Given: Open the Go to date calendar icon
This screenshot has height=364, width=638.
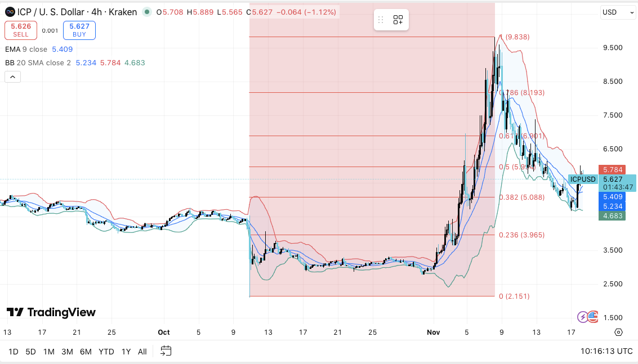Looking at the screenshot, I should [x=166, y=351].
